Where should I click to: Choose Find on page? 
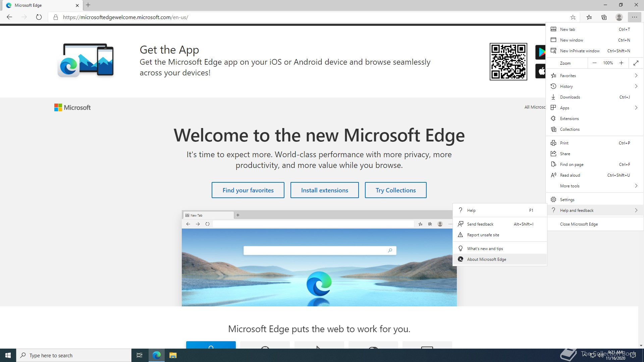tap(595, 164)
